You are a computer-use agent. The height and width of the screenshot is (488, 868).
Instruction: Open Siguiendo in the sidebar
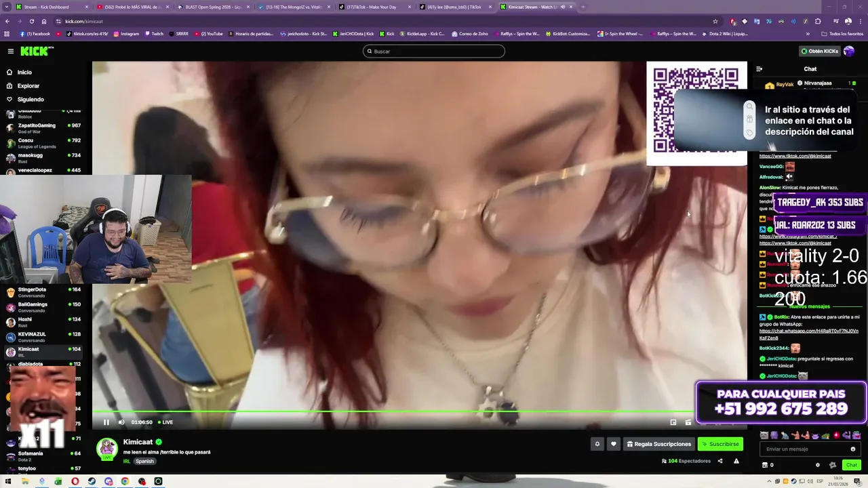pos(31,99)
